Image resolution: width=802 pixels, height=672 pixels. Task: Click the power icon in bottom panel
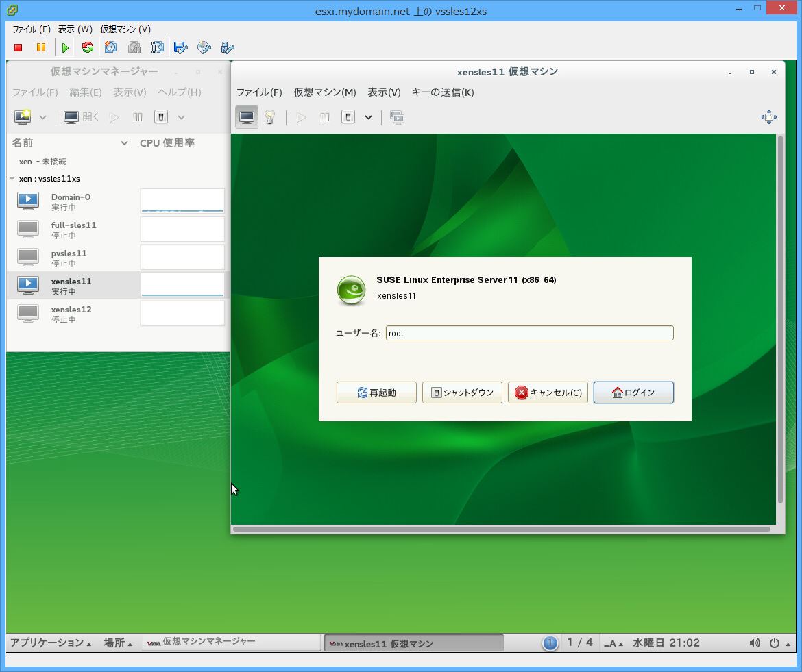(775, 643)
